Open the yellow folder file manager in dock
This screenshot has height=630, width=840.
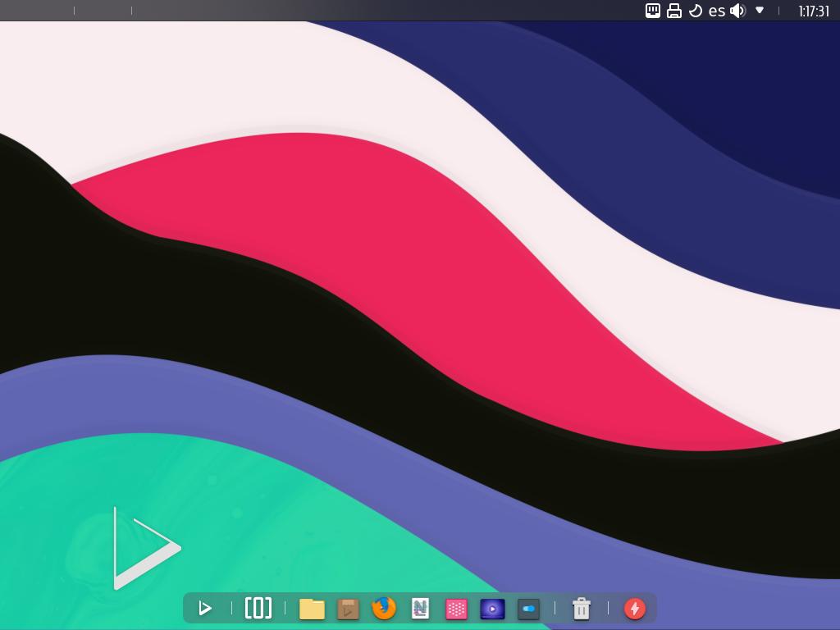point(312,609)
